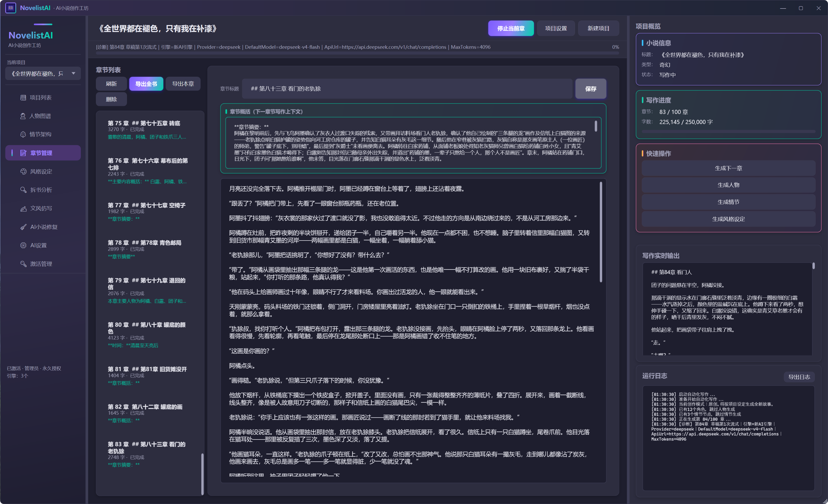
Task: Click the 写作实时输出 scrollbar
Action: [814, 266]
